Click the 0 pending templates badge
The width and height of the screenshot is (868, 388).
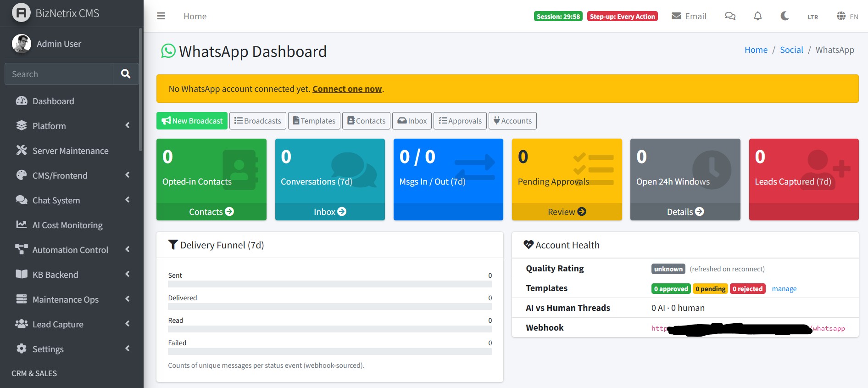[x=710, y=289]
